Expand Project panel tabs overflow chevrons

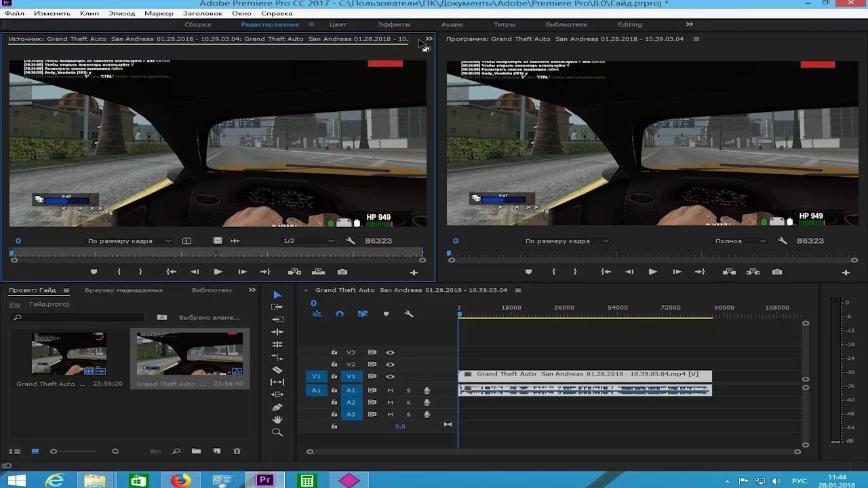click(252, 290)
